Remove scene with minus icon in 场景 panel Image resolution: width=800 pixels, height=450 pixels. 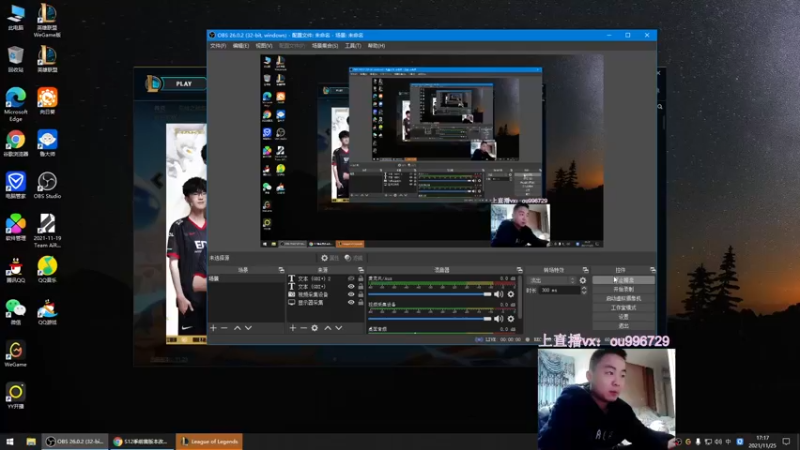pos(224,328)
